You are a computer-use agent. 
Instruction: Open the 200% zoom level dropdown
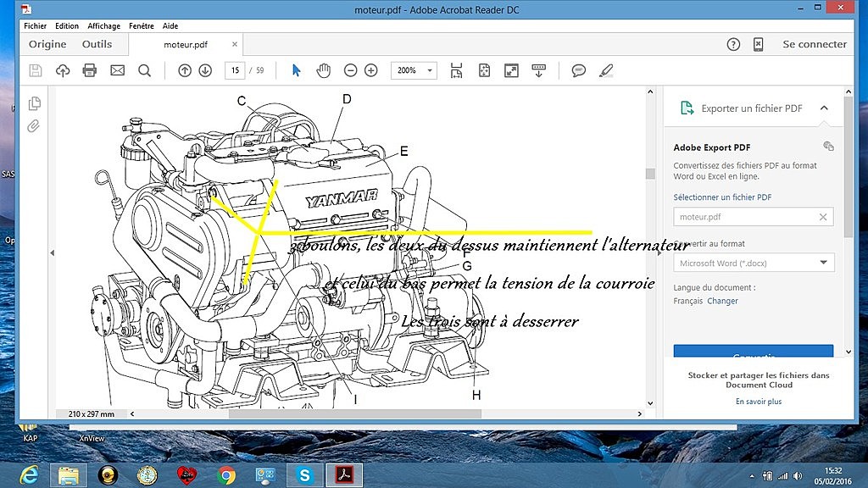coord(414,70)
